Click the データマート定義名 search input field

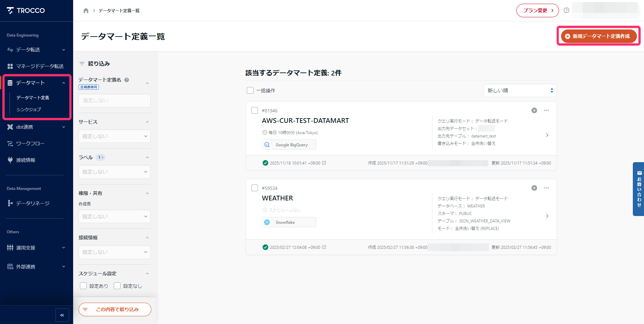pos(114,100)
